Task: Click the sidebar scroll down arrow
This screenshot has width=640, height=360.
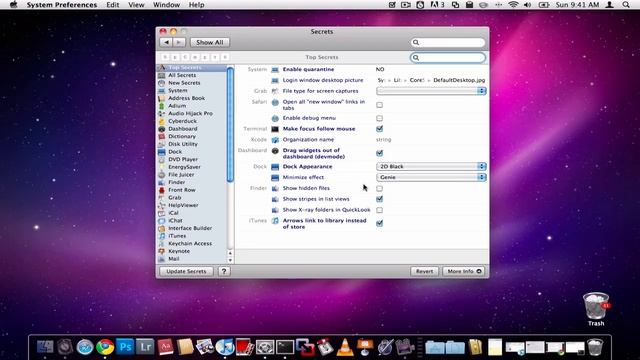Action: [x=230, y=260]
